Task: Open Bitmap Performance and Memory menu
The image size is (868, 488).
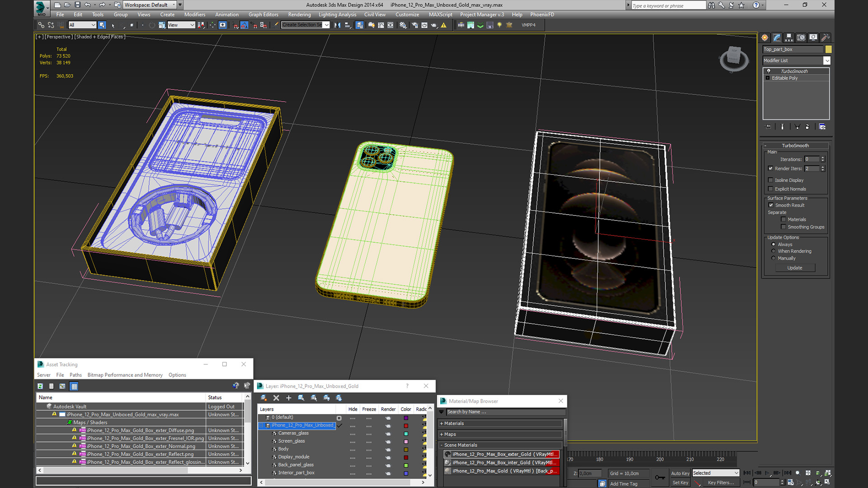Action: pyautogui.click(x=125, y=375)
